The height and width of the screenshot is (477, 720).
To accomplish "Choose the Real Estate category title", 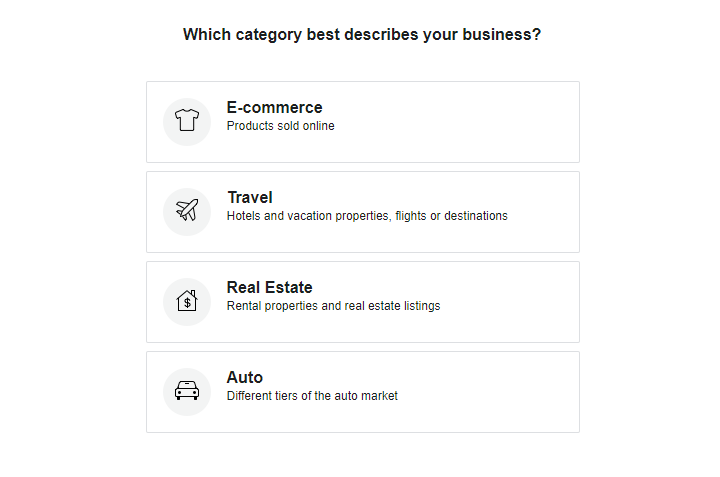I will (269, 288).
